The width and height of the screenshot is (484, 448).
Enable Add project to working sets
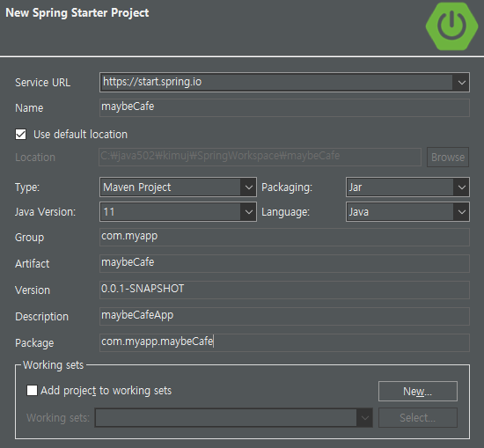coord(32,390)
